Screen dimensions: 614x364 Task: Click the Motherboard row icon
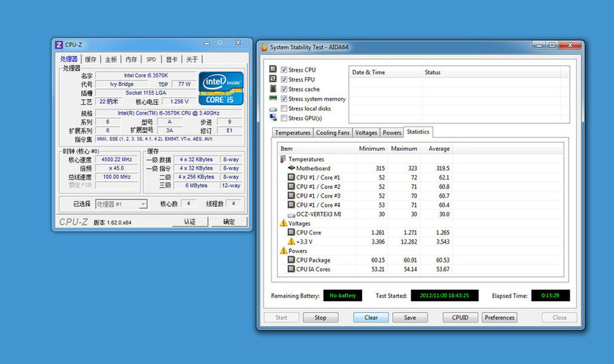pos(291,168)
